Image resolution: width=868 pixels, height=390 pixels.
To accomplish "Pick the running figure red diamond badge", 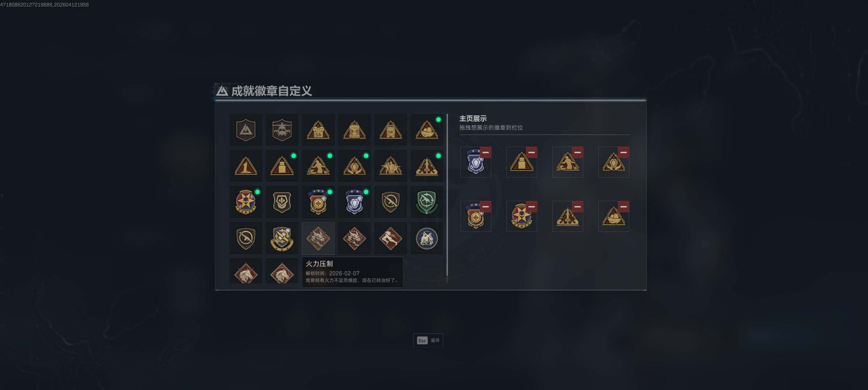I will [x=390, y=238].
